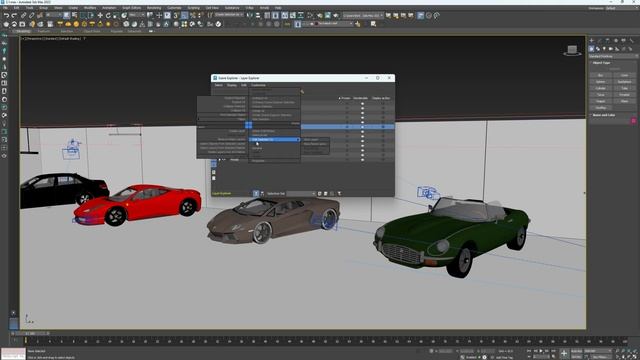Open the reference coordinate system dropdown
This screenshot has width=640, height=360.
[x=137, y=15]
